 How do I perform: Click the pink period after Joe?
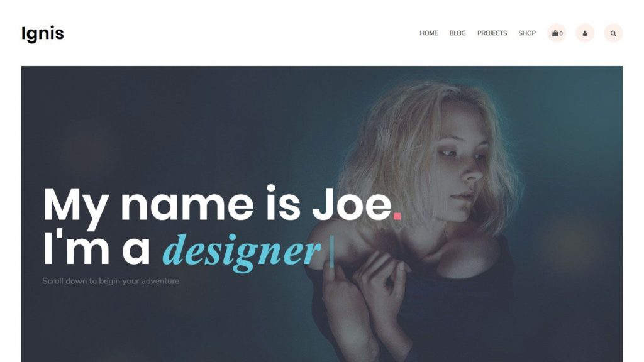click(397, 216)
